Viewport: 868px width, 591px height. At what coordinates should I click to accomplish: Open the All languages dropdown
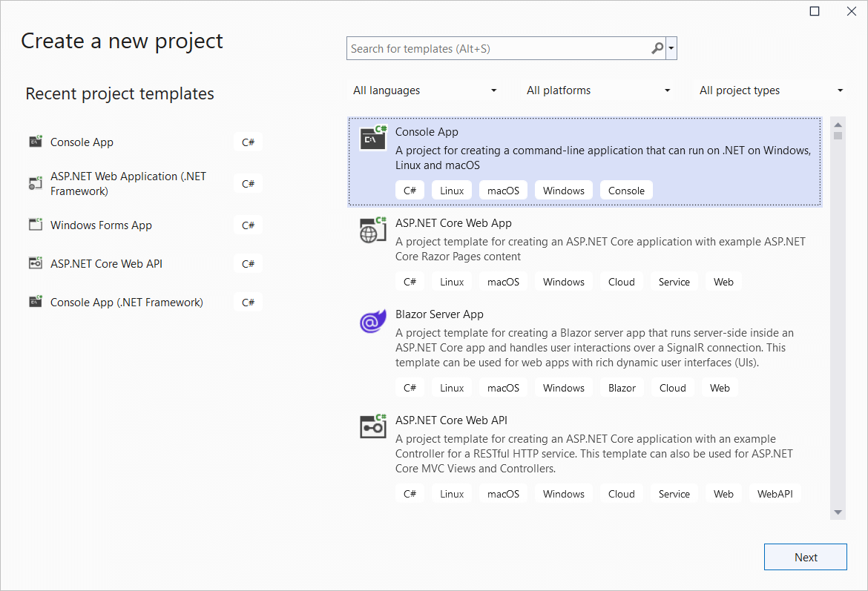click(424, 90)
